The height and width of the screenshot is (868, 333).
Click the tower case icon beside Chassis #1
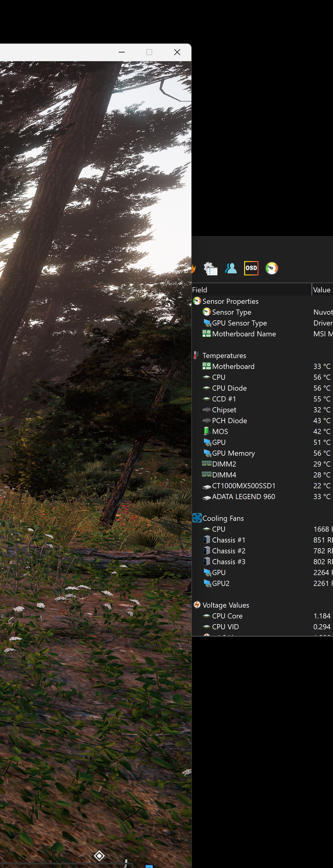(207, 540)
